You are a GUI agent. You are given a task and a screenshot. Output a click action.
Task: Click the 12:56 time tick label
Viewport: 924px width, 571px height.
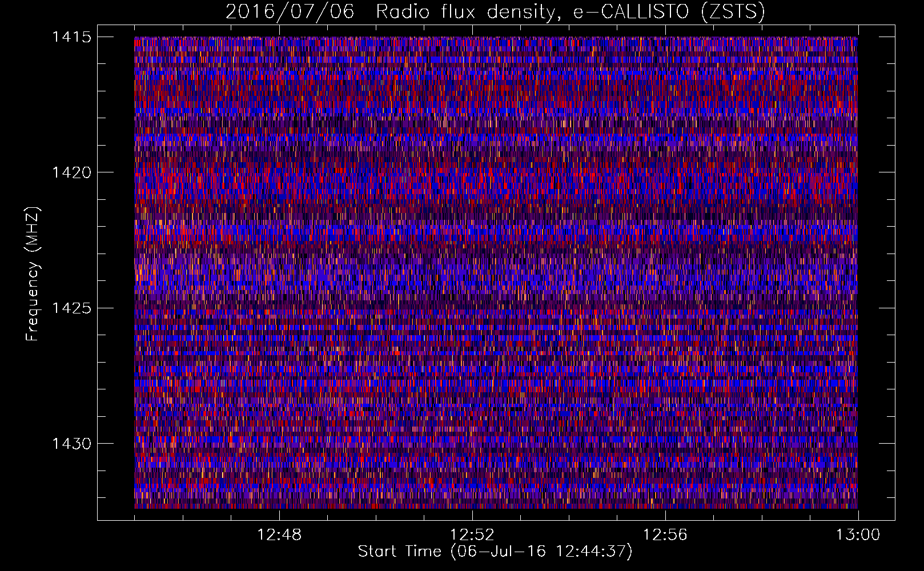coord(665,535)
